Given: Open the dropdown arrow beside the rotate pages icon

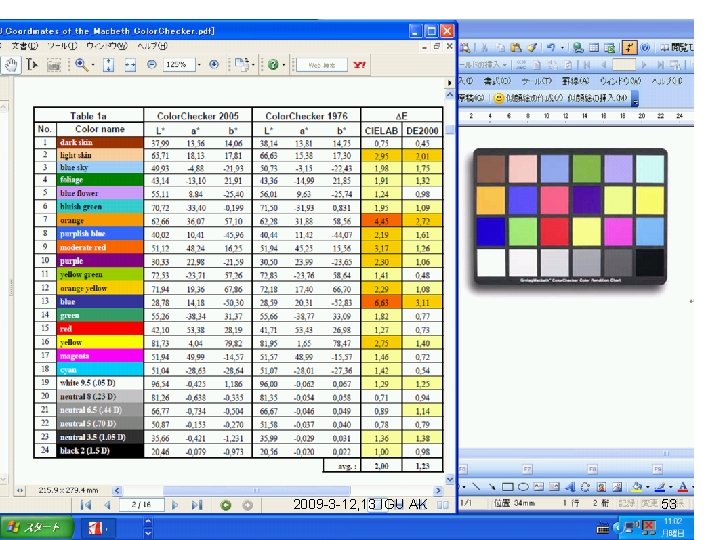Looking at the screenshot, I should 253,65.
